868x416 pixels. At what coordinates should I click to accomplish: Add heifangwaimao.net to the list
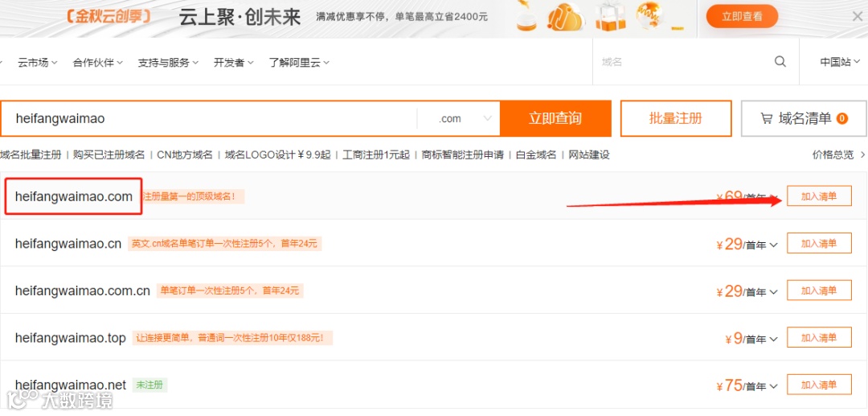(x=819, y=385)
